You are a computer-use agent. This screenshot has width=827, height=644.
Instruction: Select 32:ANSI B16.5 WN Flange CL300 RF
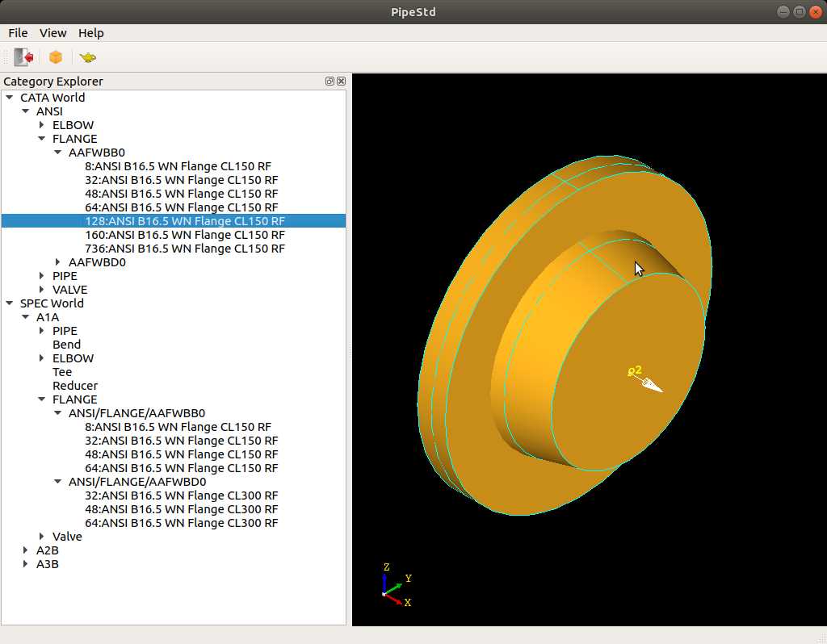(x=181, y=495)
